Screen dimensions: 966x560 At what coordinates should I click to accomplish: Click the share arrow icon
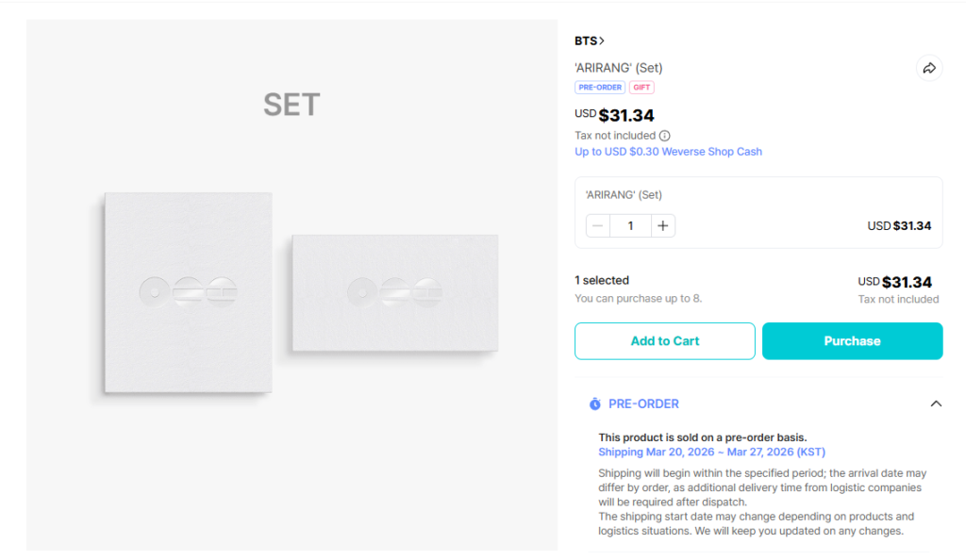point(929,68)
